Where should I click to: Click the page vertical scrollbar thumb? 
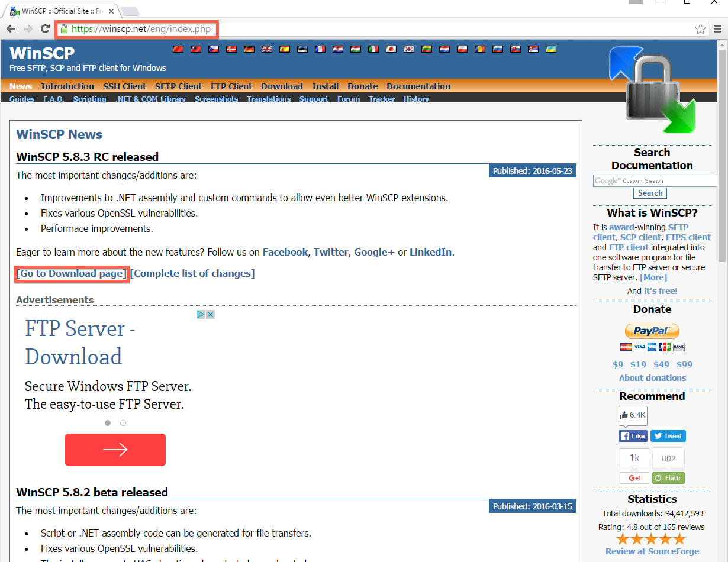[723, 156]
